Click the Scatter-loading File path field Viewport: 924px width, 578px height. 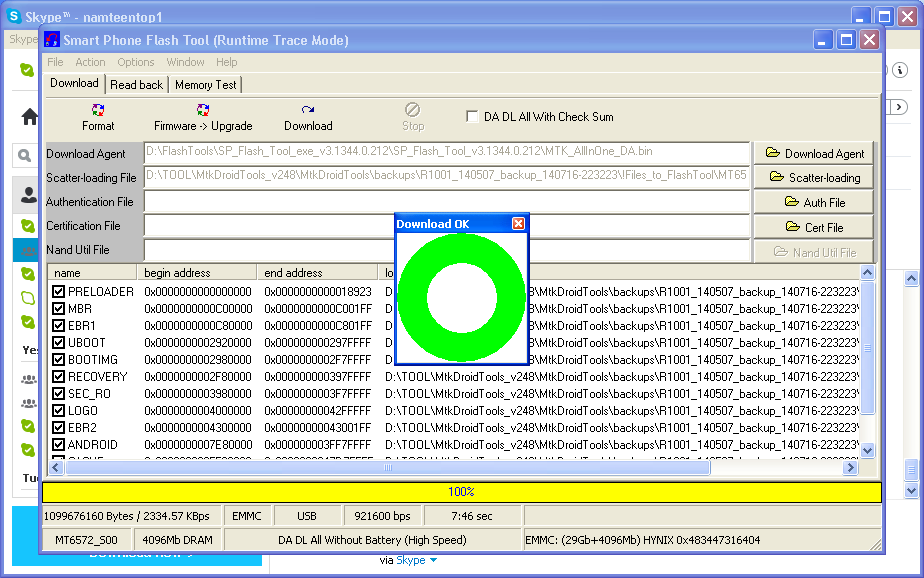coord(447,176)
